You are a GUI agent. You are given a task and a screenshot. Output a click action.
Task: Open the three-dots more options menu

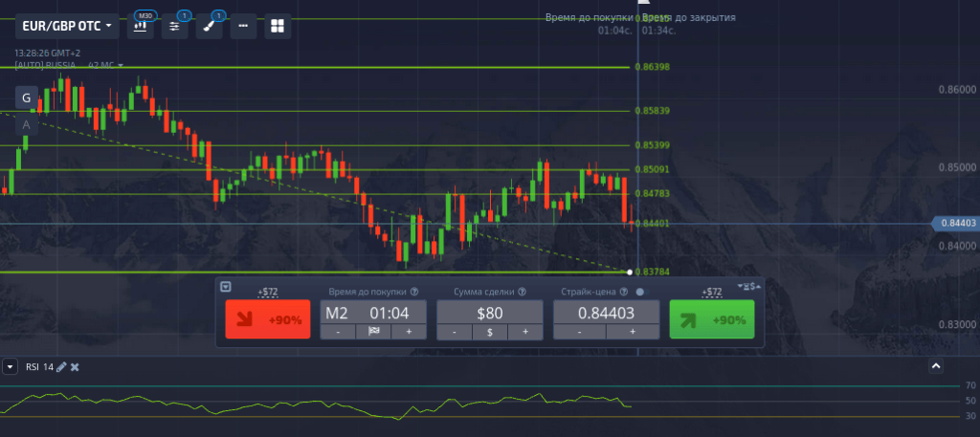243,26
